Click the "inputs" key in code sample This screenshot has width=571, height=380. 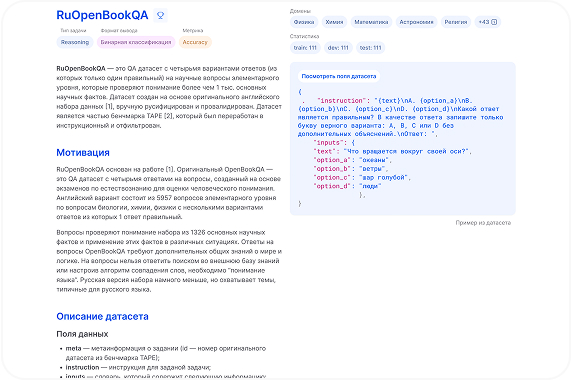pyautogui.click(x=328, y=142)
